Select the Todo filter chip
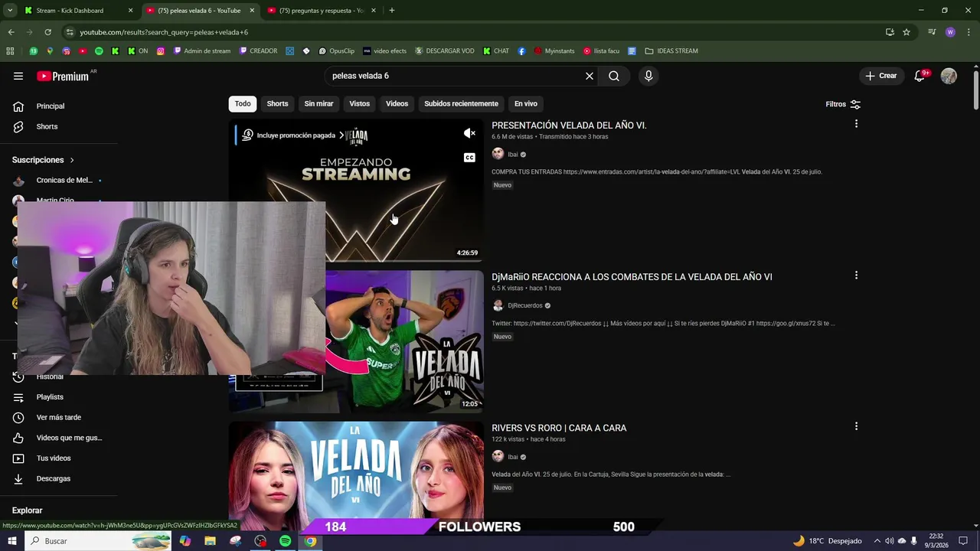Image resolution: width=980 pixels, height=551 pixels. coord(243,103)
